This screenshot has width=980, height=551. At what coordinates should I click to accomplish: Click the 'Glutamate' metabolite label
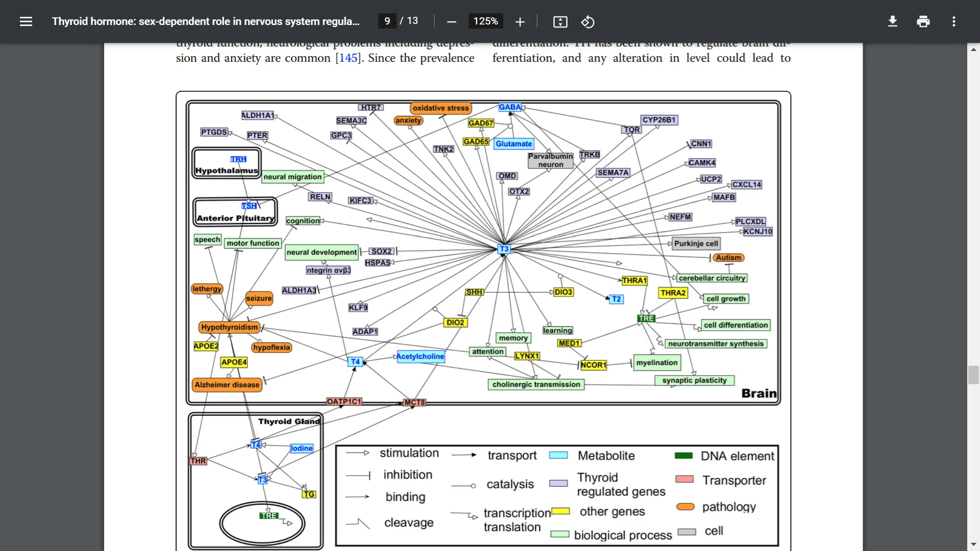pyautogui.click(x=513, y=144)
